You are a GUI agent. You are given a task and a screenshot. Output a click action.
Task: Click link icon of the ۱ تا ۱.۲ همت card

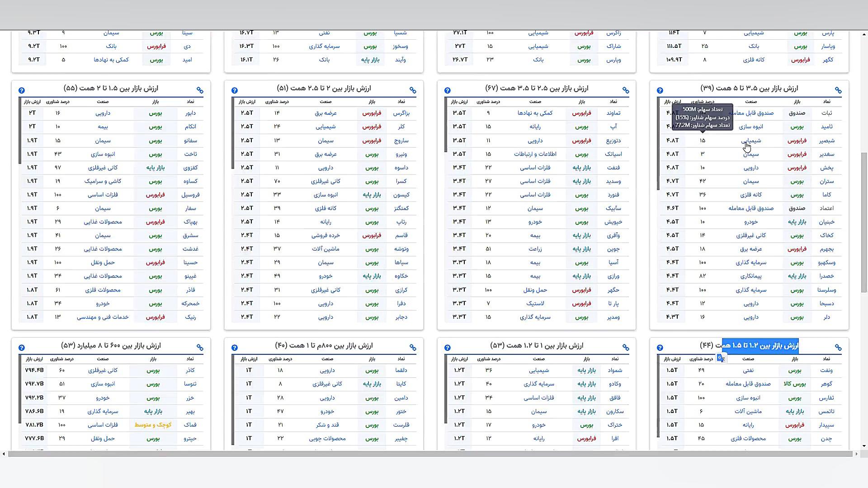pyautogui.click(x=626, y=347)
